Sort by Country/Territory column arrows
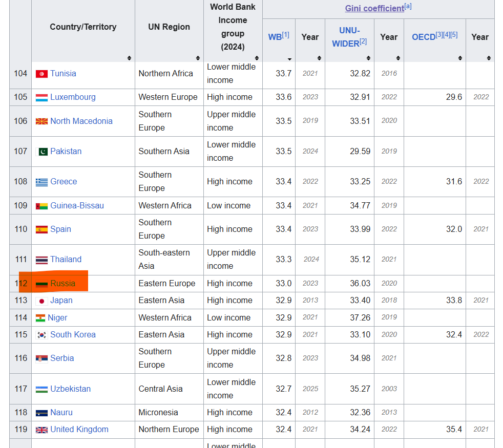The width and height of the screenshot is (503, 448). coord(129,58)
